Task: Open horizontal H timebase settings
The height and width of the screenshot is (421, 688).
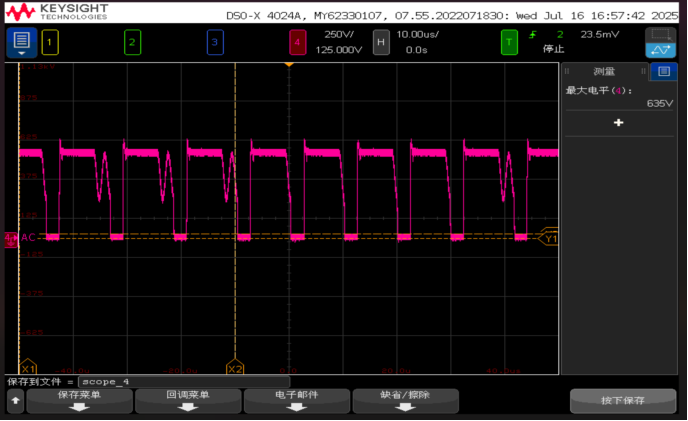Action: pos(381,42)
